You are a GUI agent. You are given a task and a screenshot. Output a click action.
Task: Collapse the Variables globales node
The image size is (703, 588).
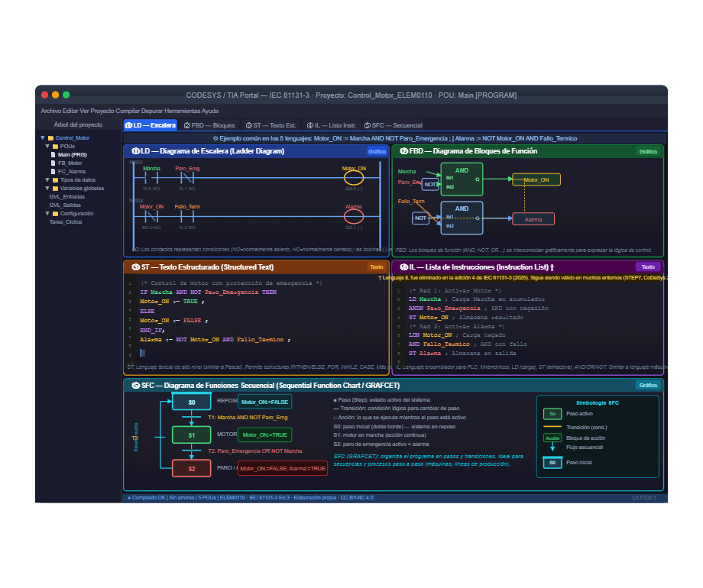click(x=47, y=189)
